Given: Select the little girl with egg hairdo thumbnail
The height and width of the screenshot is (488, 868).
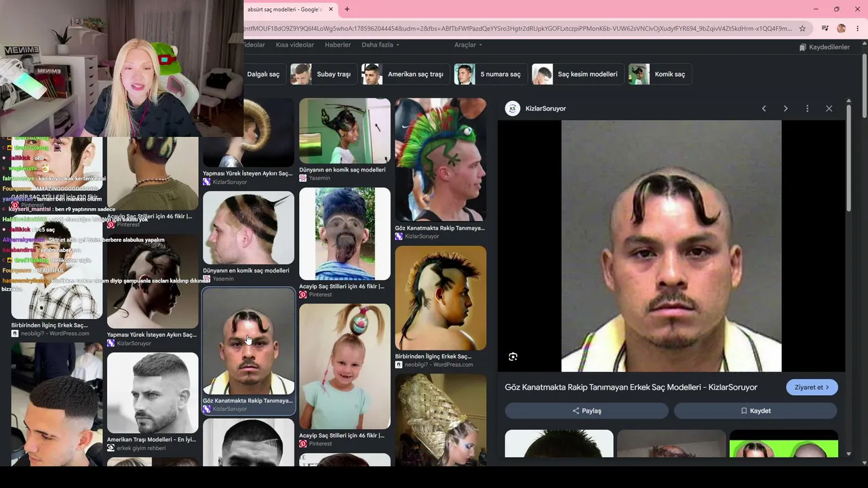Looking at the screenshot, I should 344,366.
